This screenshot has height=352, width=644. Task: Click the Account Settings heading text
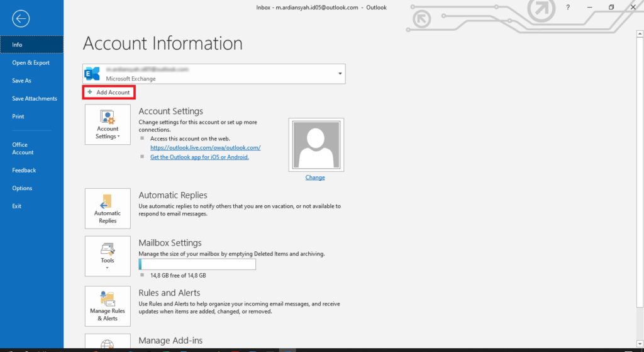click(171, 111)
